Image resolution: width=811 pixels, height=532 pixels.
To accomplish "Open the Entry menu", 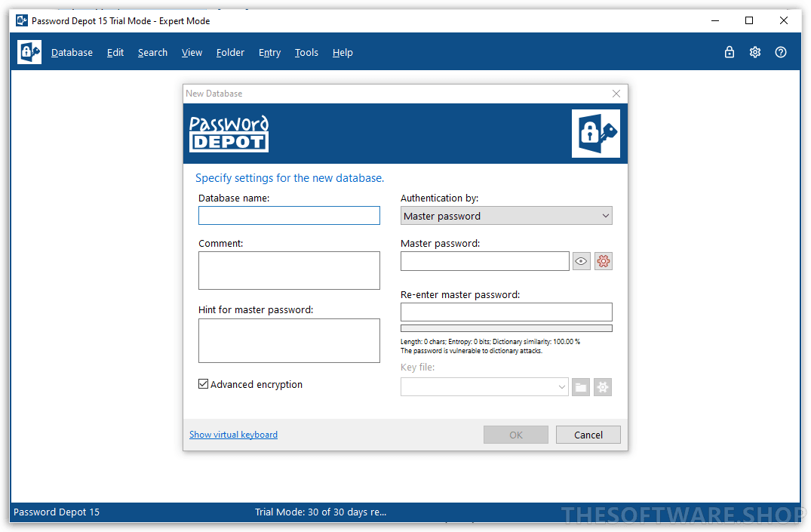I will pyautogui.click(x=269, y=52).
